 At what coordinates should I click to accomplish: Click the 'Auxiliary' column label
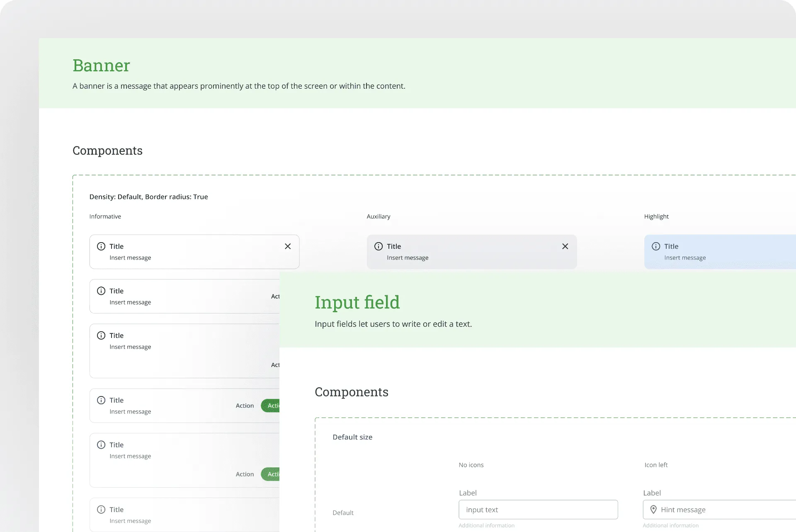tap(378, 216)
